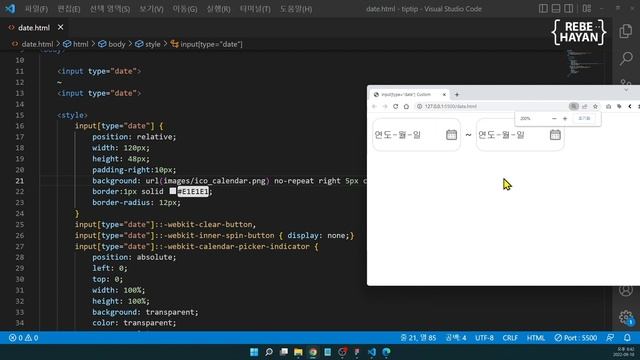
Task: Open the 실행(R) menu
Action: tap(218, 9)
